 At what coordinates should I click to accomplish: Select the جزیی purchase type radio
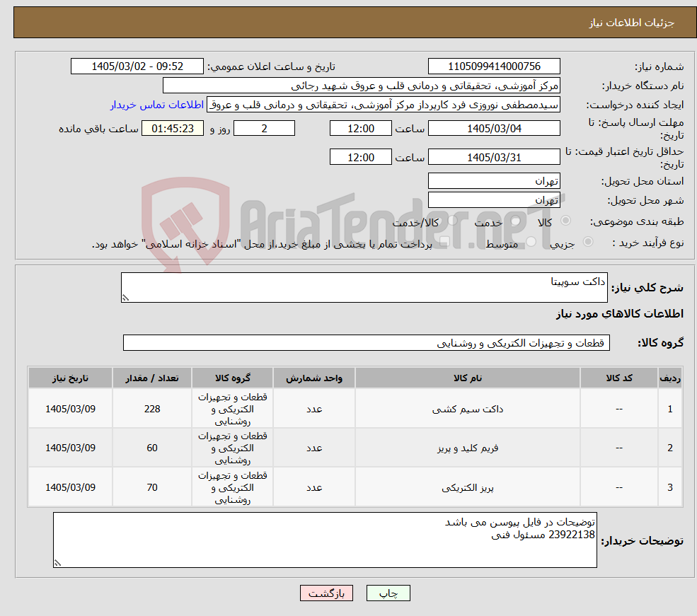[x=588, y=242]
